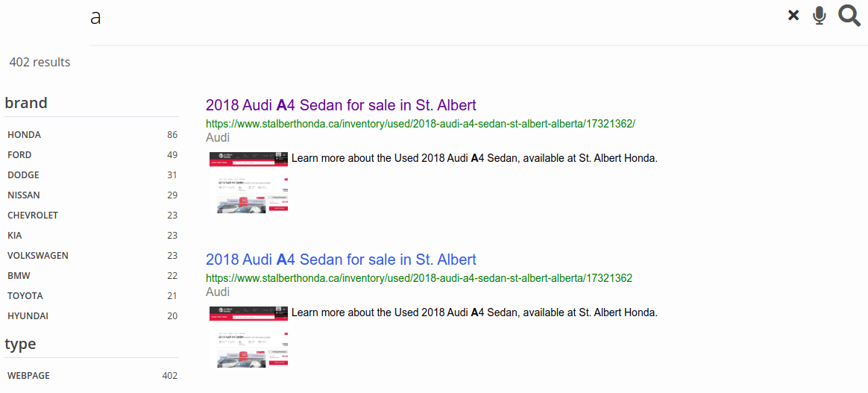The image size is (868, 393).
Task: Filter by WEBPAGE type
Action: click(28, 376)
